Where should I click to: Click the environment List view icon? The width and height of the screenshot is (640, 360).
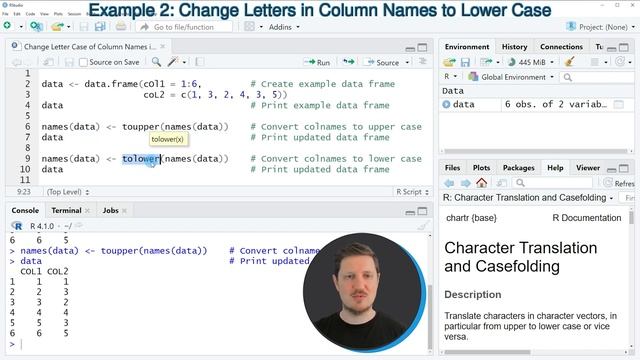595,62
